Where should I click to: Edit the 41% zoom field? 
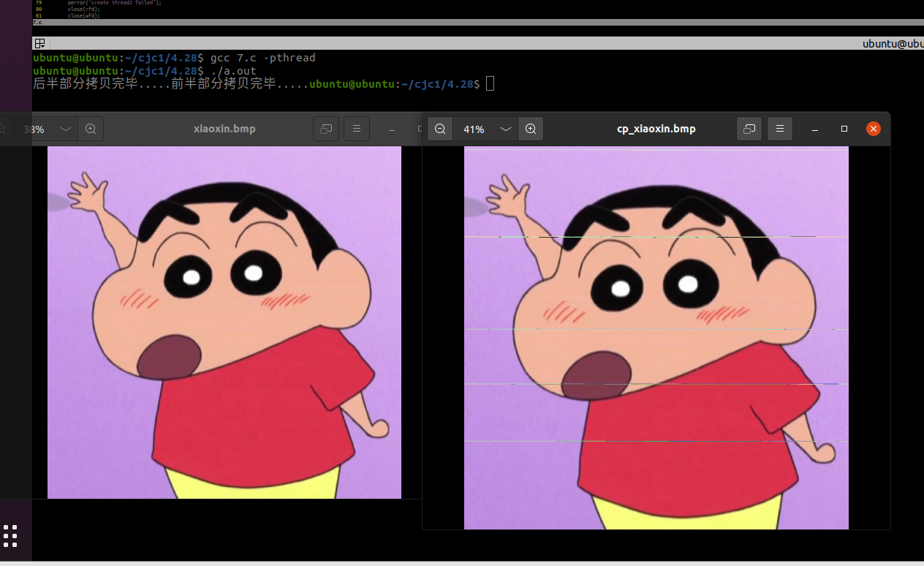point(474,129)
